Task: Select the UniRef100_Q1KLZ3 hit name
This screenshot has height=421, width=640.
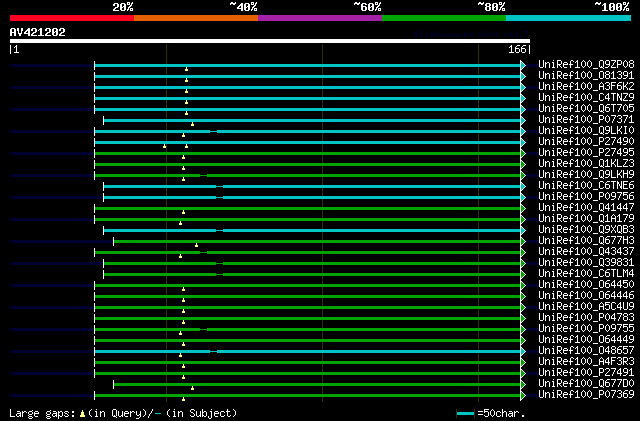Action: 586,164
